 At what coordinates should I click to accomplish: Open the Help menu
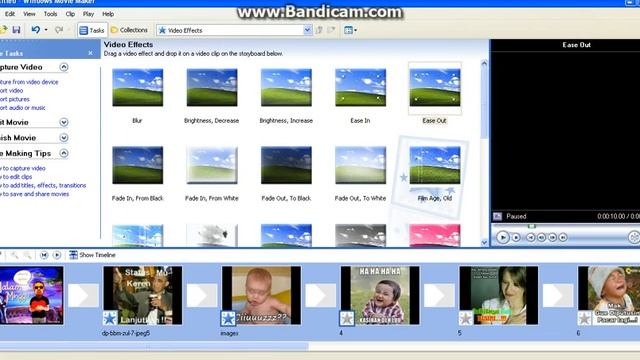[x=108, y=14]
